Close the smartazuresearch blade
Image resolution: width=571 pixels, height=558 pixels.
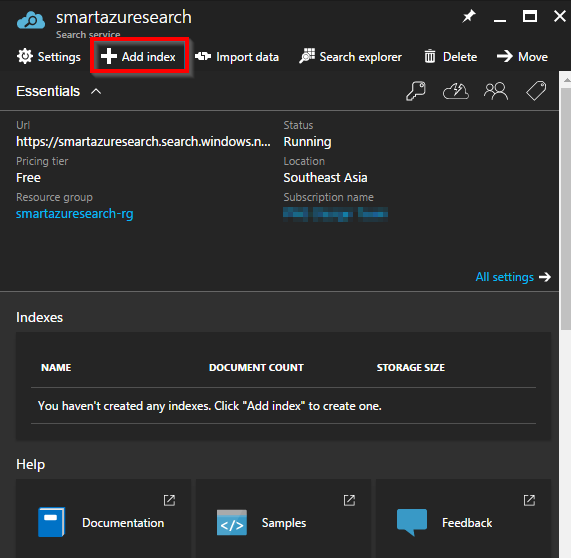point(560,16)
